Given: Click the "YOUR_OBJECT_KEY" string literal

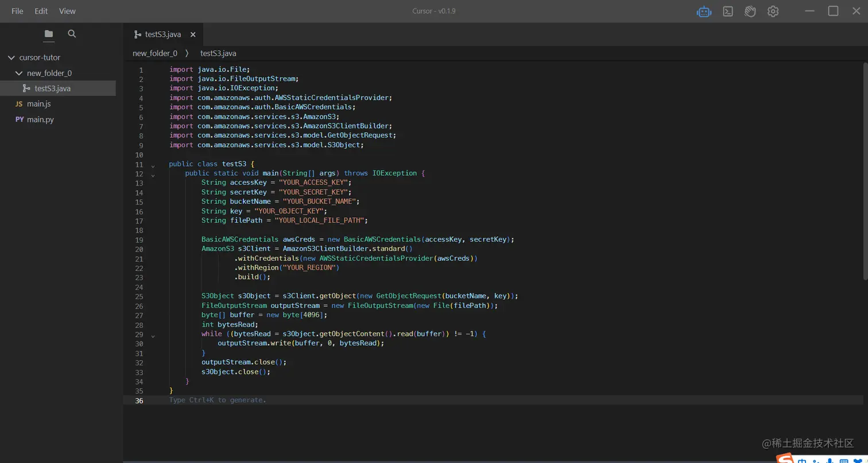Looking at the screenshot, I should click(288, 211).
